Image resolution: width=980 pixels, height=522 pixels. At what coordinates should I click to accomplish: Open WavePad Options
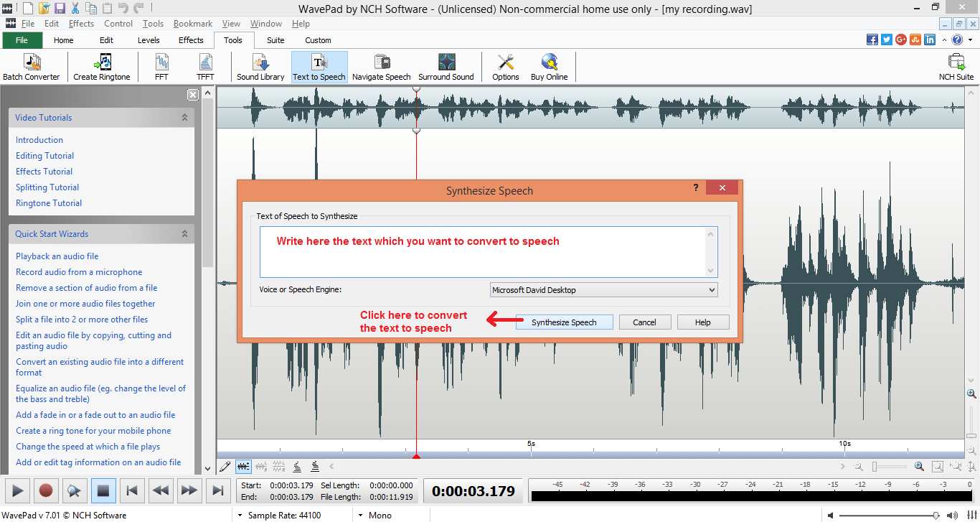pyautogui.click(x=505, y=66)
